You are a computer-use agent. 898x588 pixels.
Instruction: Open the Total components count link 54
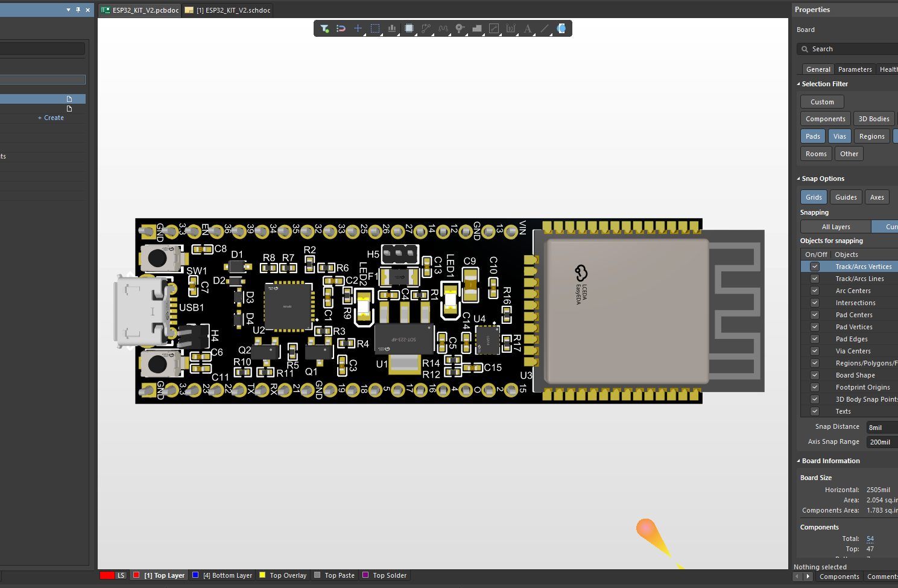point(870,539)
